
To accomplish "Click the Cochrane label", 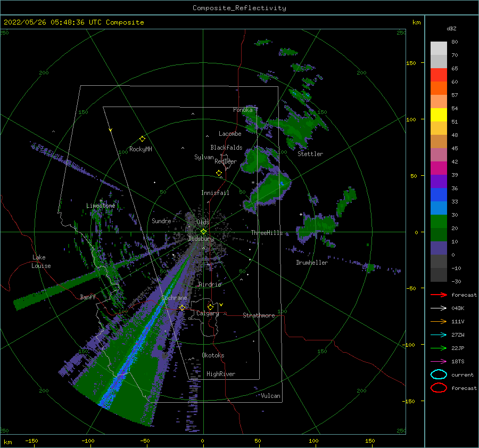I will (x=174, y=298).
